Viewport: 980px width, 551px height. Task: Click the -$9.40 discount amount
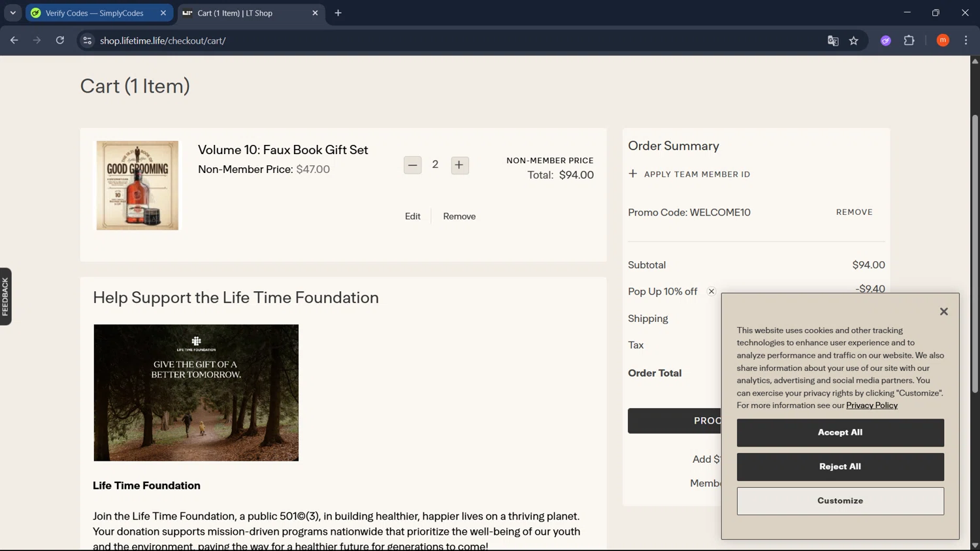click(870, 289)
